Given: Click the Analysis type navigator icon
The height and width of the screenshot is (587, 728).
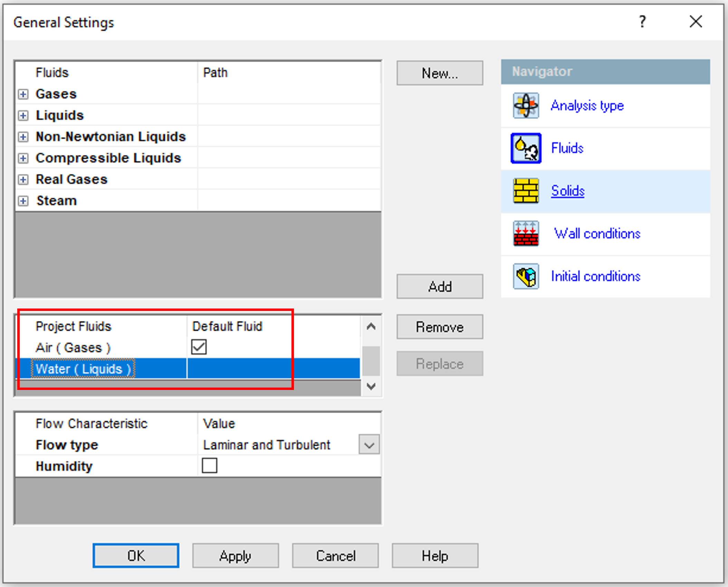Looking at the screenshot, I should [x=526, y=106].
